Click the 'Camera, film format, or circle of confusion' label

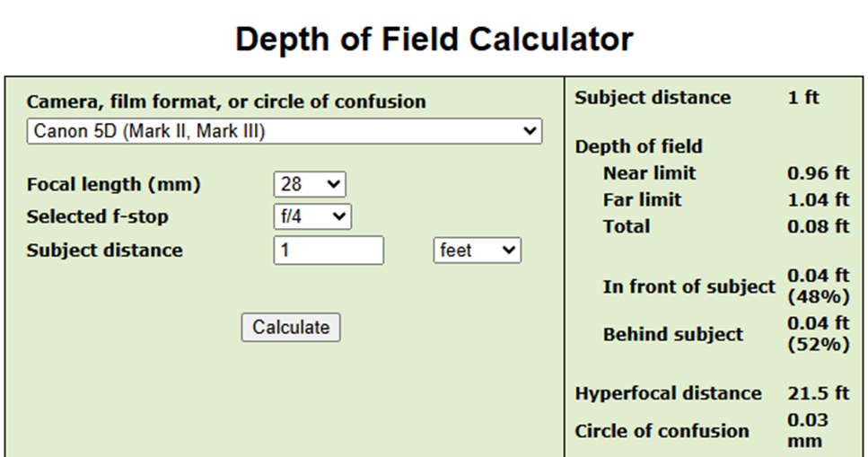click(226, 101)
